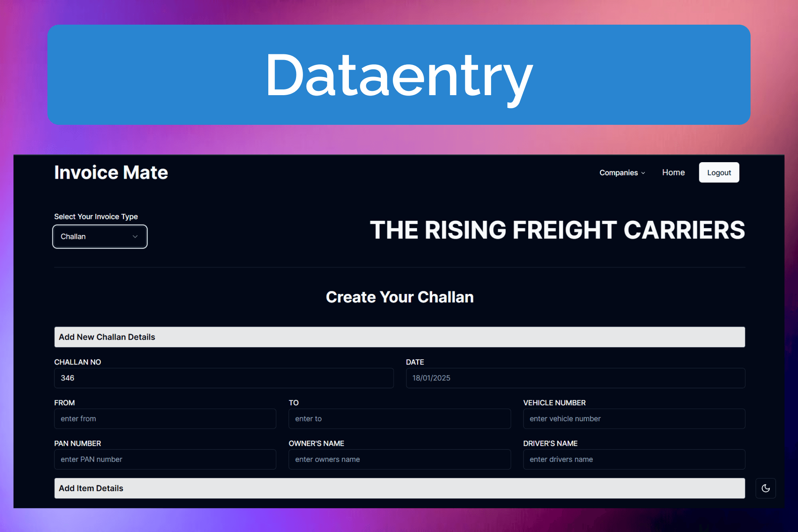Click the 'Select Your Invoice Type' label
Viewport: 798px width, 532px height.
click(x=96, y=216)
